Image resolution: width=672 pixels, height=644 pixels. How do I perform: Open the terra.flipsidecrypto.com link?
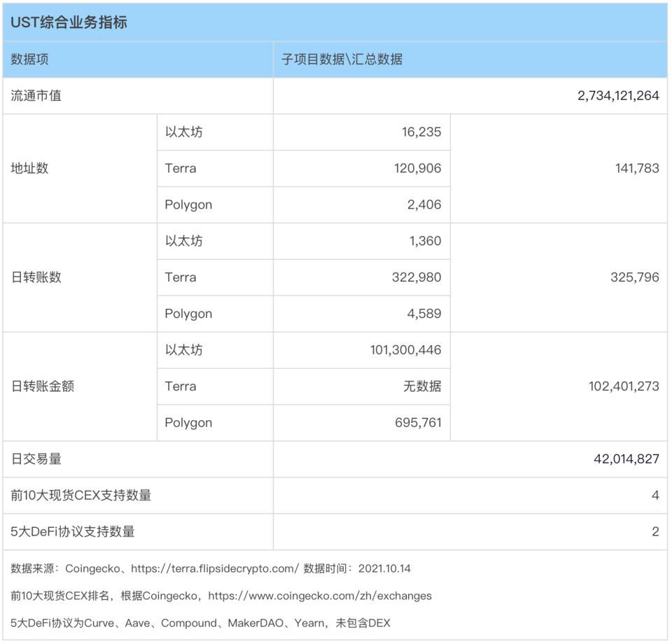coord(215,568)
